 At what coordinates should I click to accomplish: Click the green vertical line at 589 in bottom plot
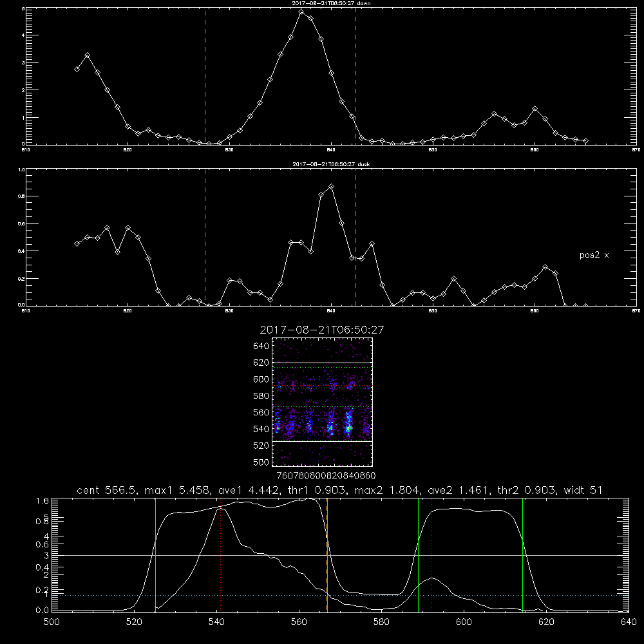click(x=418, y=554)
